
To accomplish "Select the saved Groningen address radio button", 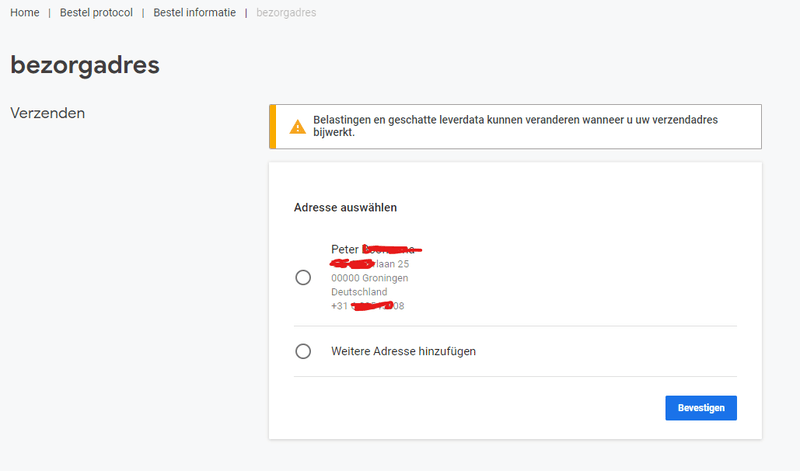I will (303, 278).
